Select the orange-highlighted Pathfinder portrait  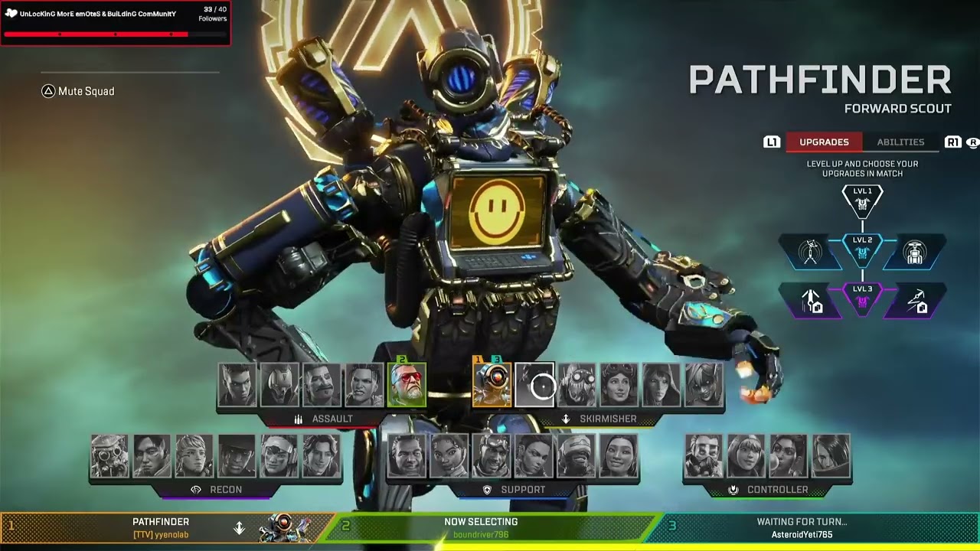[x=492, y=385]
